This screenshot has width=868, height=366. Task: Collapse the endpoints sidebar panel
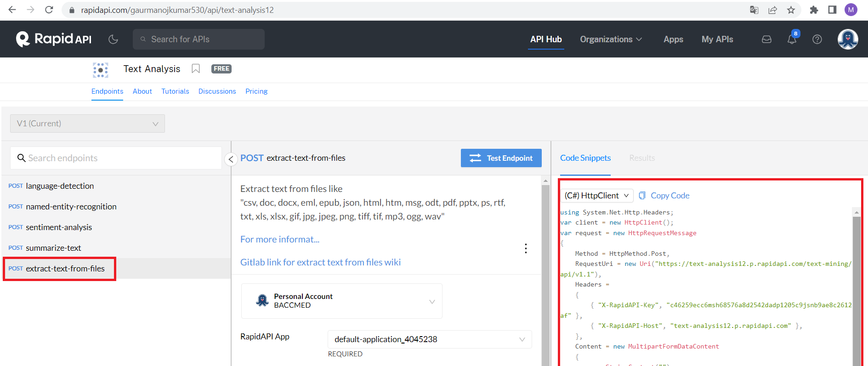(231, 159)
